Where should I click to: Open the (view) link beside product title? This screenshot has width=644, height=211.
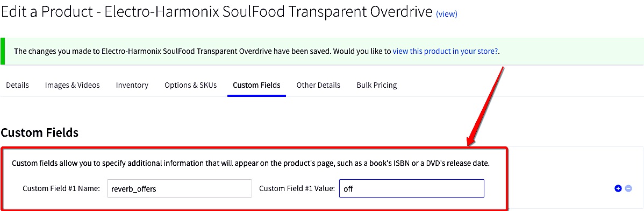coord(447,14)
